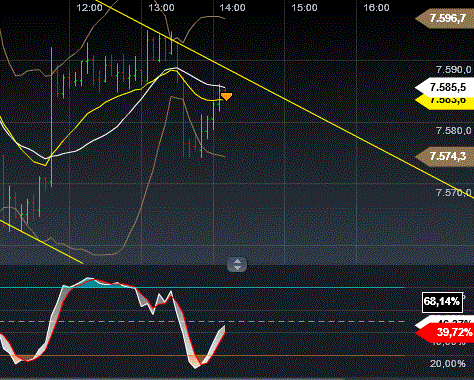This screenshot has height=380, width=474.
Task: Click the panel resize handle with up/down arrows
Action: [237, 265]
